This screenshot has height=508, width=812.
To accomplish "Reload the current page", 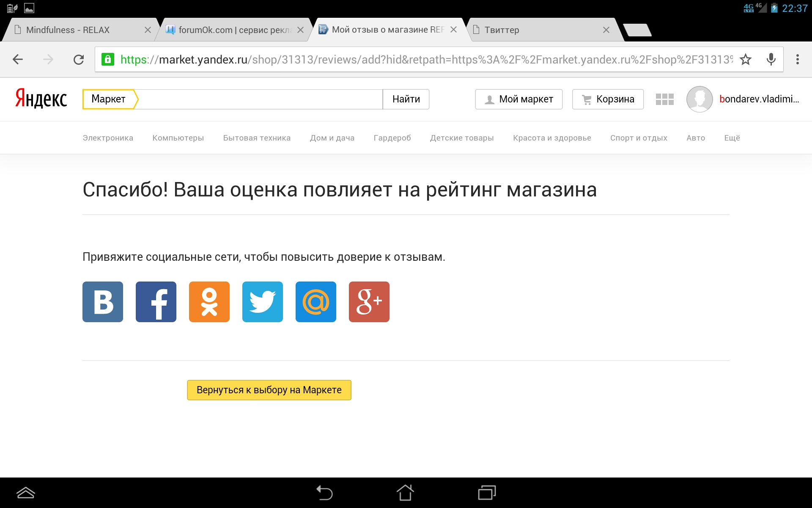I will point(79,60).
